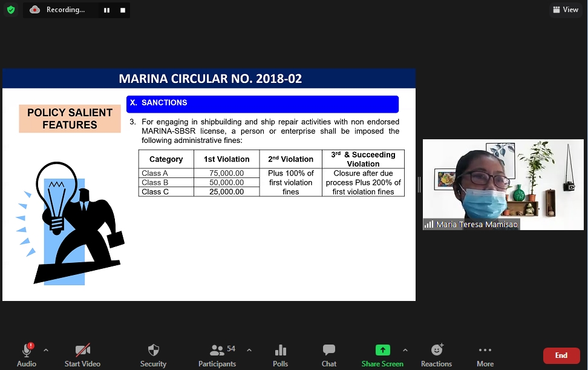Viewport: 588px width, 370px height.
Task: Click the Class A table cell
Action: [x=166, y=173]
